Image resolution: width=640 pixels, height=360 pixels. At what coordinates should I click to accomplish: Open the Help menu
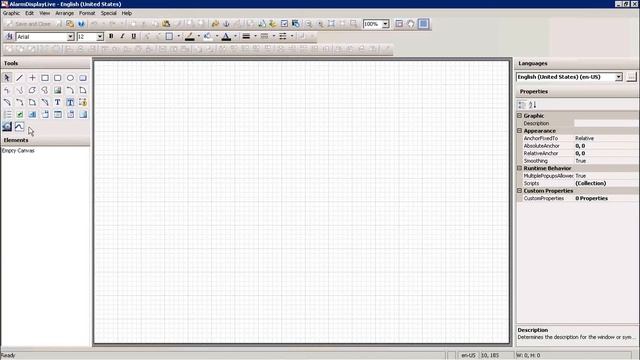[127, 13]
